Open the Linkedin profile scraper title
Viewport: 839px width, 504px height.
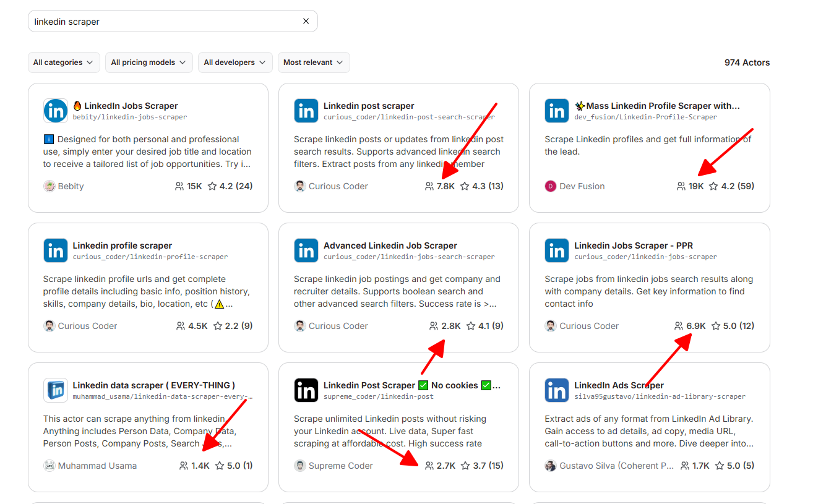(x=123, y=246)
